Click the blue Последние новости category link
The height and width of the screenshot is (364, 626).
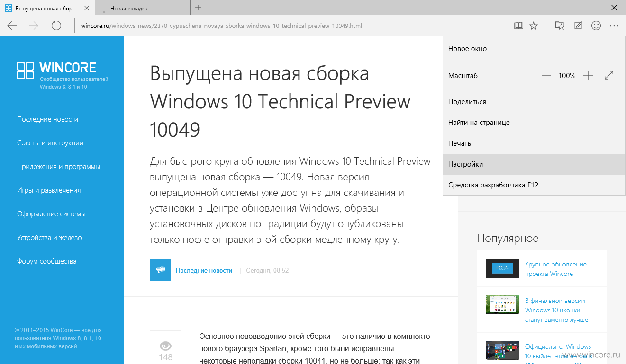[x=204, y=270]
